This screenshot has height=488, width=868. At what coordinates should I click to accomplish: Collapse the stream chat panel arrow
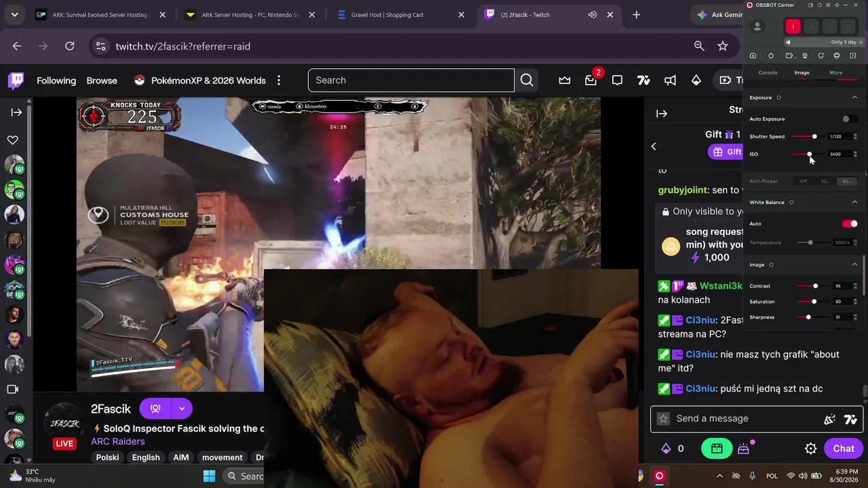[x=662, y=114]
